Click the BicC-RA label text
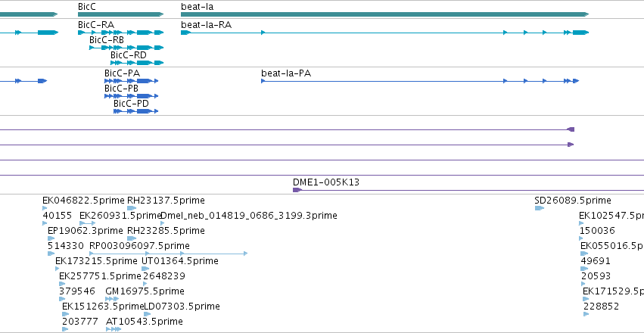The height and width of the screenshot is (333, 644). pyautogui.click(x=96, y=25)
